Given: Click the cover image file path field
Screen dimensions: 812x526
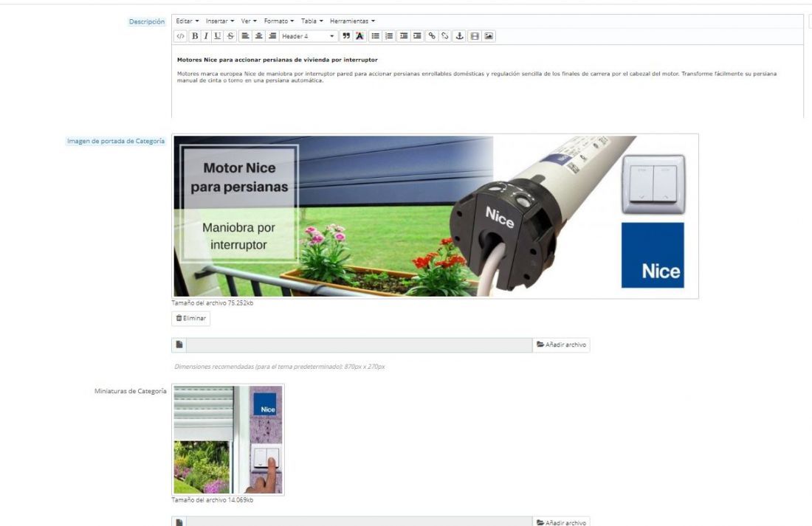Looking at the screenshot, I should 359,345.
